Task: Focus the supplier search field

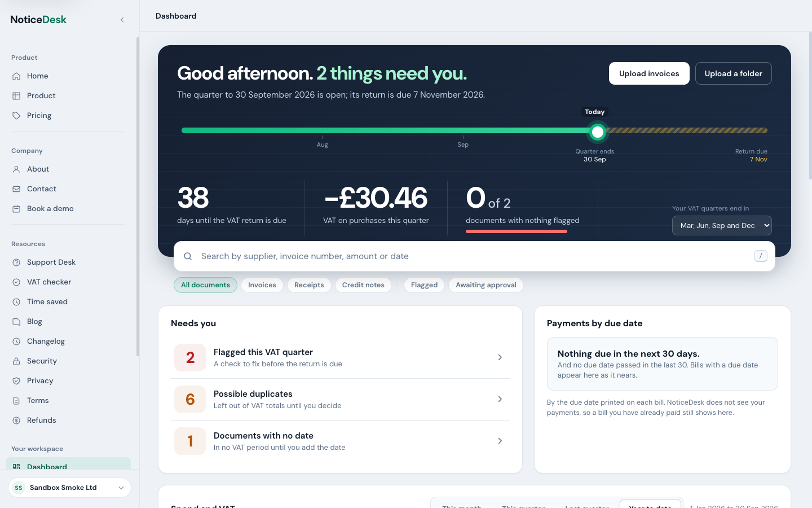Action: tap(474, 256)
